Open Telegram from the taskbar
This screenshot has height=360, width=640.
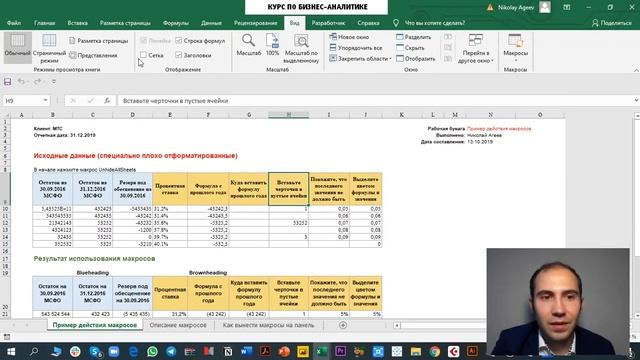171,351
